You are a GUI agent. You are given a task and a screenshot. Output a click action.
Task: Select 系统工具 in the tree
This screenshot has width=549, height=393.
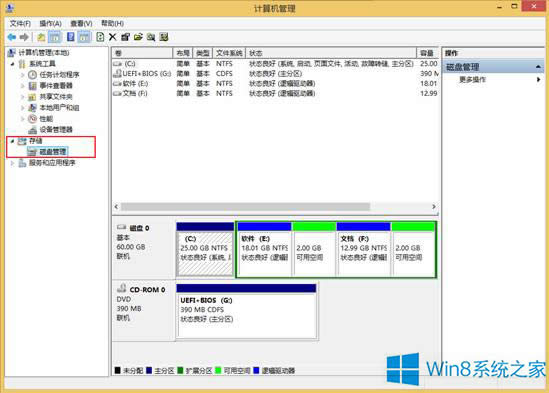click(x=42, y=64)
